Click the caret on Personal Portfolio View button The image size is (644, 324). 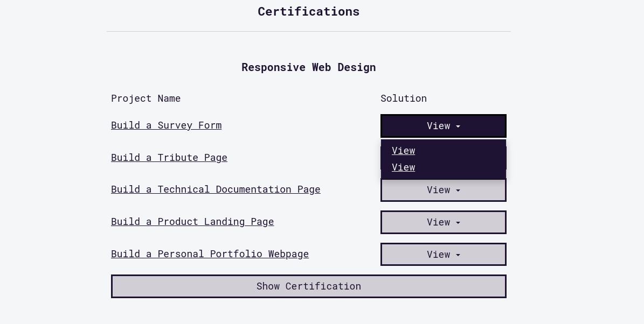click(x=458, y=255)
